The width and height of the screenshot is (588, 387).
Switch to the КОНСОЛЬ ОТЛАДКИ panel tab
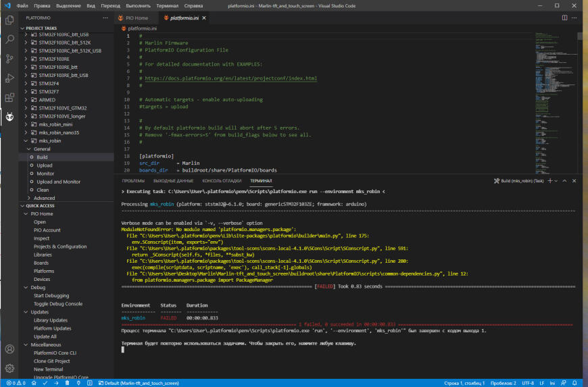point(222,181)
